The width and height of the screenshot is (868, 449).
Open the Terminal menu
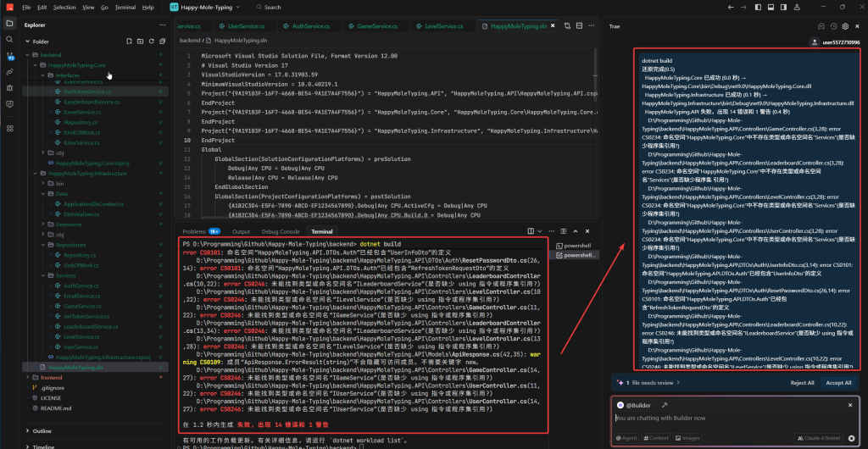[125, 7]
